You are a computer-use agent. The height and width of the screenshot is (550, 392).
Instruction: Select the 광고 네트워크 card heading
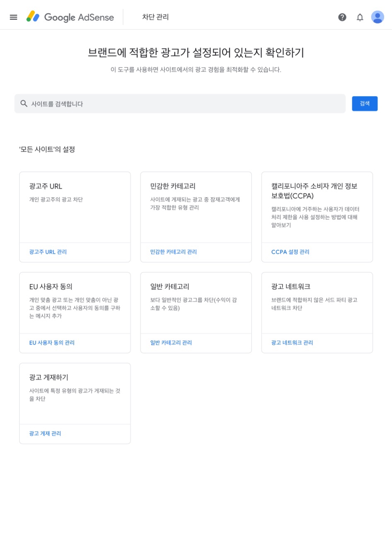click(x=291, y=287)
